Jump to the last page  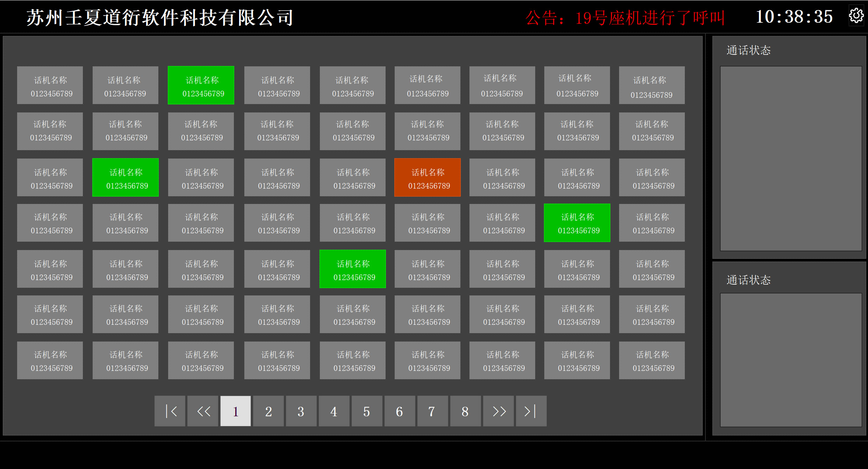[x=531, y=411]
